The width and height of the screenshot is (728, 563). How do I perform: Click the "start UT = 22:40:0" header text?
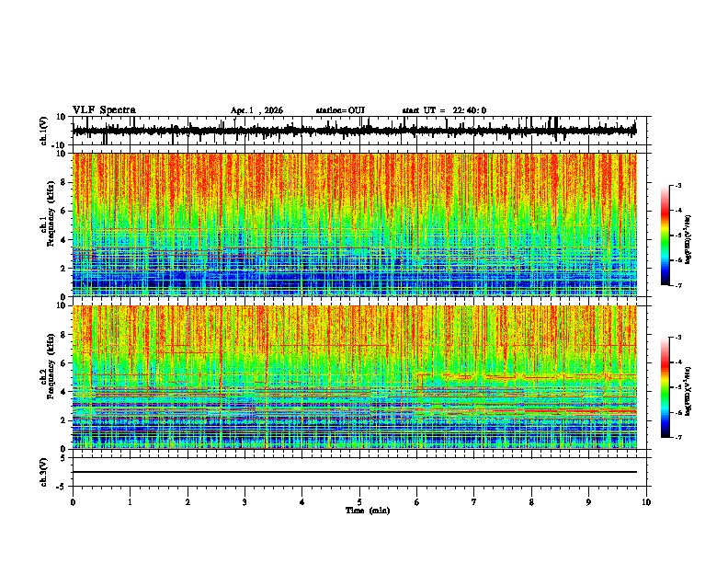pos(444,110)
